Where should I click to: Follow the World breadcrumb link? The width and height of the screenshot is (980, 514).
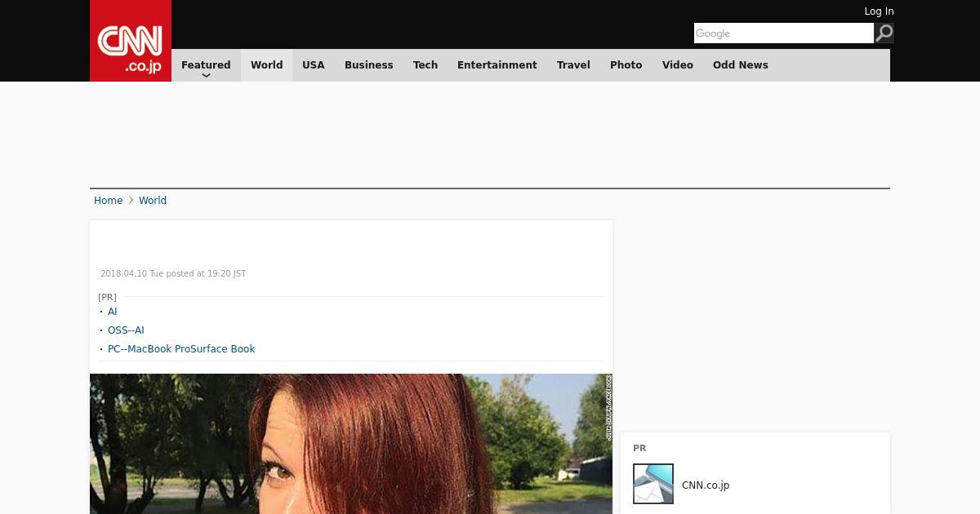(153, 201)
